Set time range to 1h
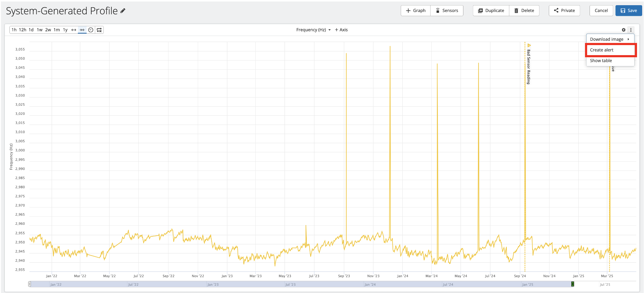This screenshot has height=293, width=644. click(x=14, y=30)
